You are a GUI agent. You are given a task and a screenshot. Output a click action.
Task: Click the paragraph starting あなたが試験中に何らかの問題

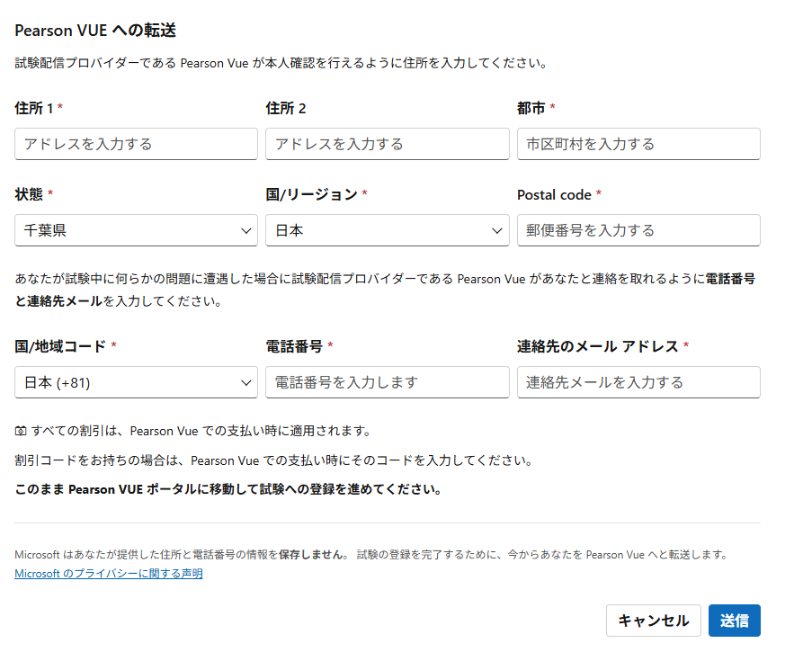pyautogui.click(x=385, y=290)
